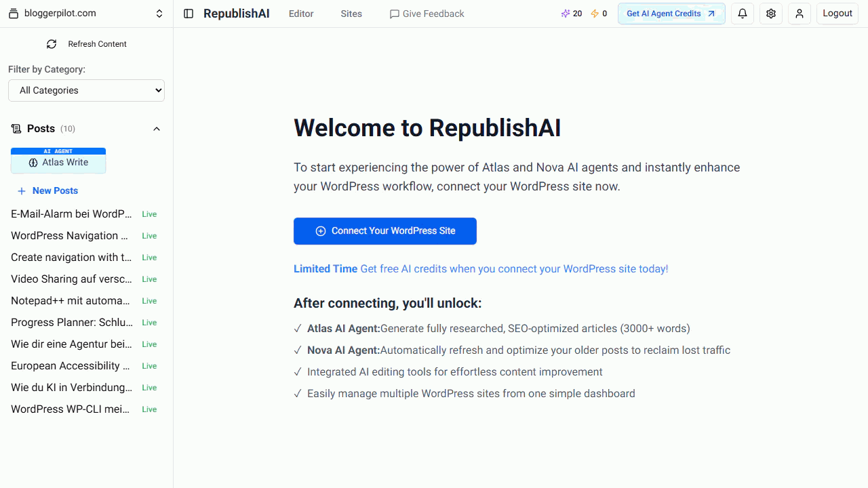Screen dimensions: 868x488
Task: Open post 'Video Sharing auf versc...'
Action: pos(71,279)
